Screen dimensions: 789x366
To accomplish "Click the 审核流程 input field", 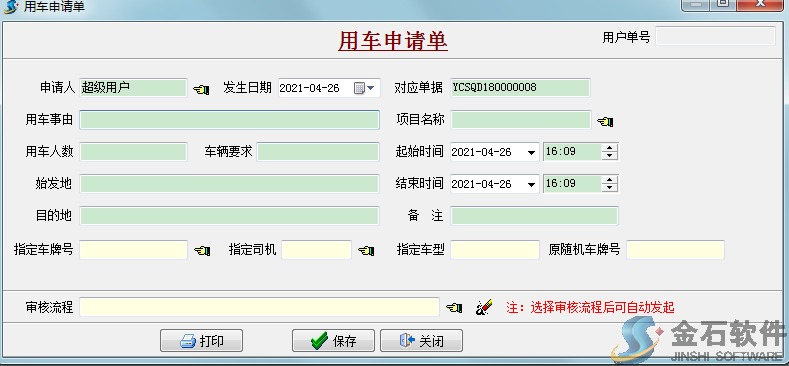I will [260, 307].
